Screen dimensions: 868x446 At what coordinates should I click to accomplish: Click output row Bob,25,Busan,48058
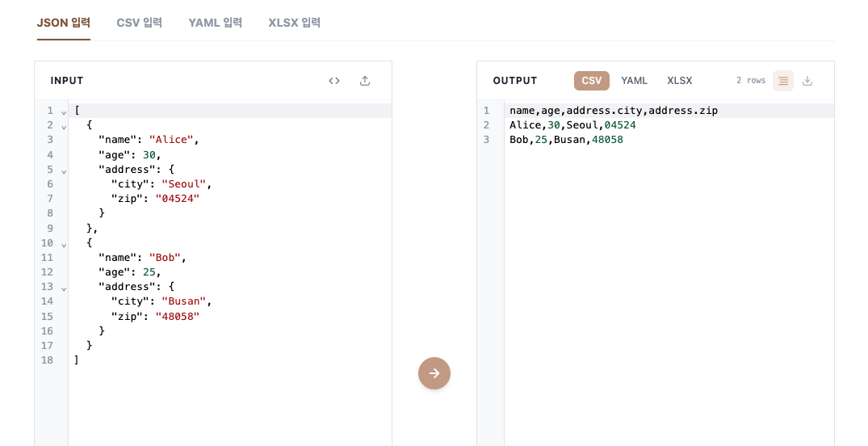point(566,140)
